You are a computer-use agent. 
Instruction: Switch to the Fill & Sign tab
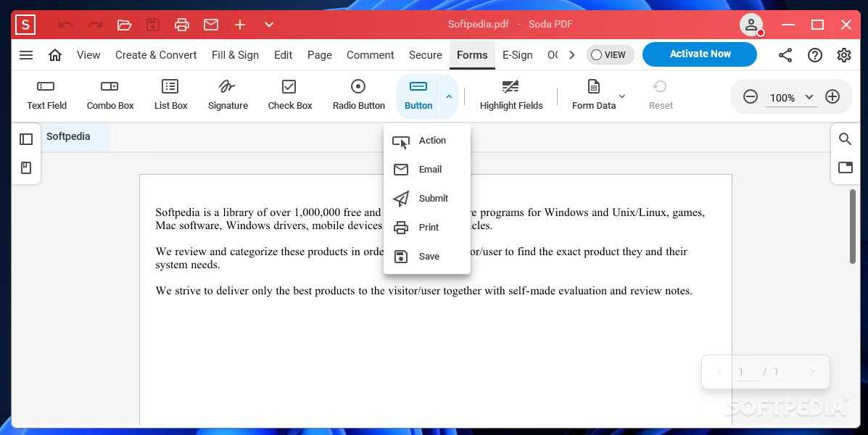[235, 55]
